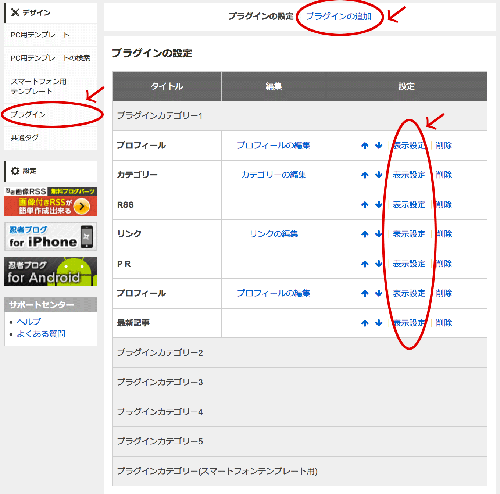This screenshot has width=500, height=494.
Task: Open 表示設定 for the カテゴリー plugin
Action: 409,175
